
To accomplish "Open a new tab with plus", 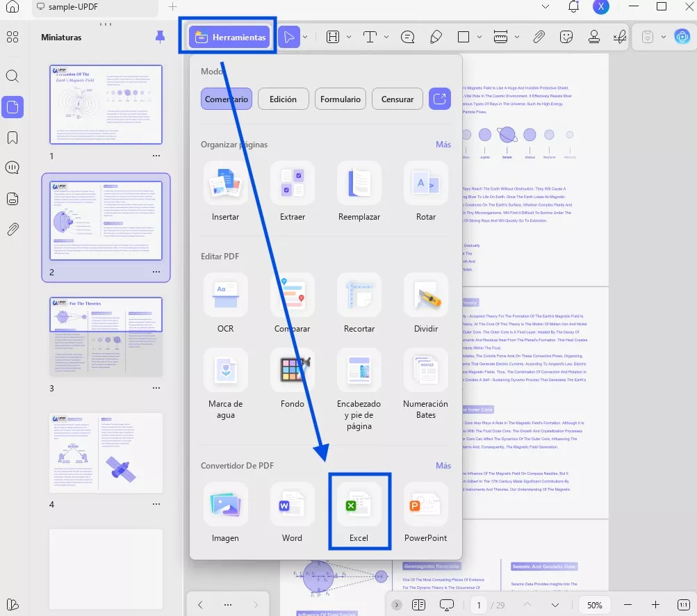I will 172,7.
